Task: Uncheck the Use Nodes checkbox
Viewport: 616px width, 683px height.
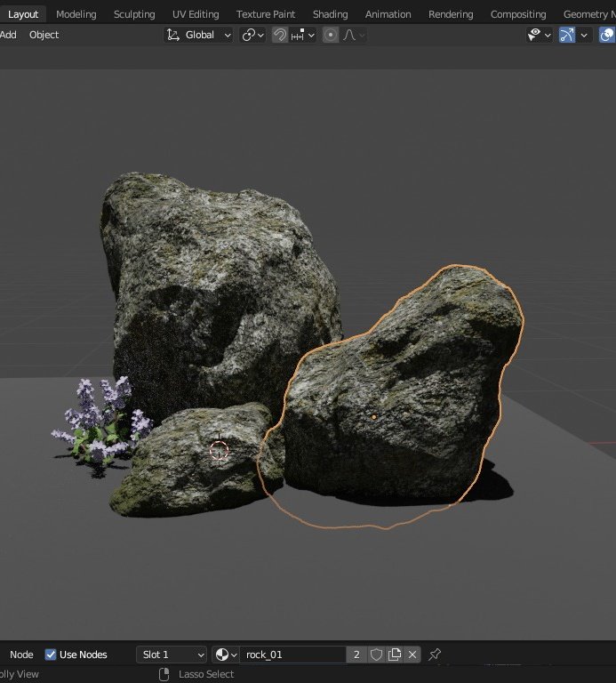Action: coord(51,655)
